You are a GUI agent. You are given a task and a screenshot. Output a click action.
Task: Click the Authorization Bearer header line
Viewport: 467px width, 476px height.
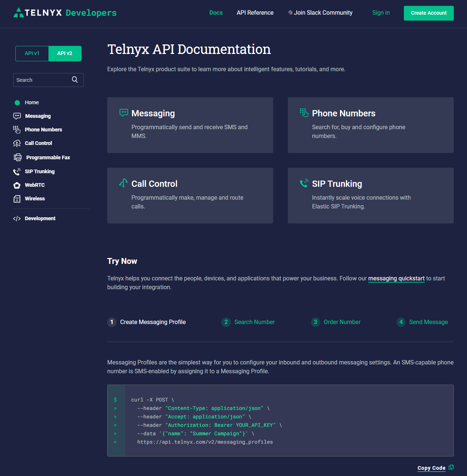click(210, 425)
